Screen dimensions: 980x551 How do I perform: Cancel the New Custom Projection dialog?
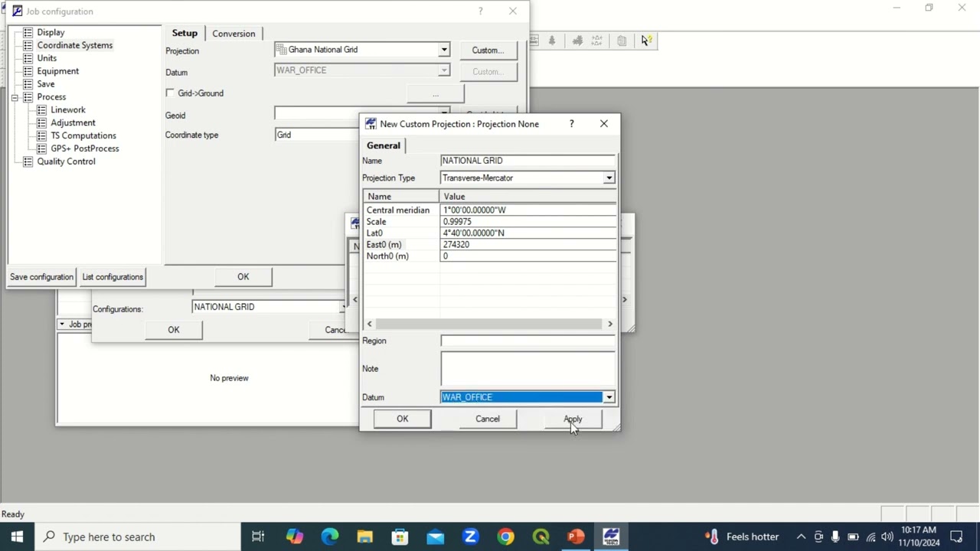[487, 419]
